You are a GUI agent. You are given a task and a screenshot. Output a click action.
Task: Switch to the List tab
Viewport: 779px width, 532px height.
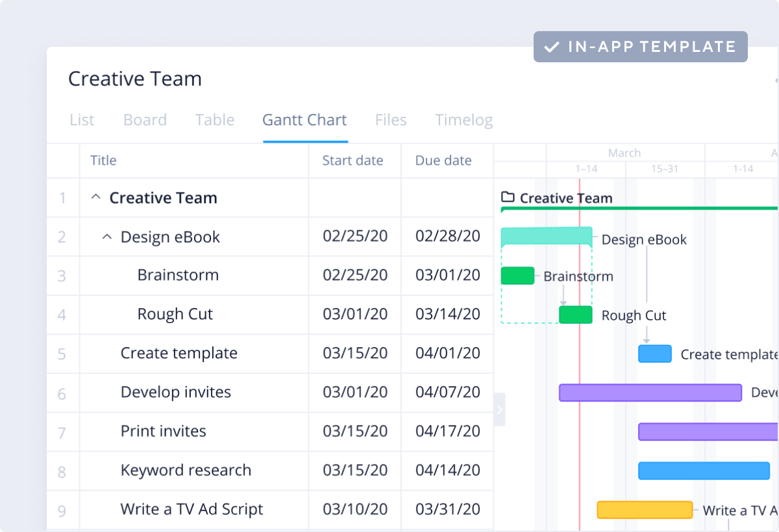click(x=82, y=120)
